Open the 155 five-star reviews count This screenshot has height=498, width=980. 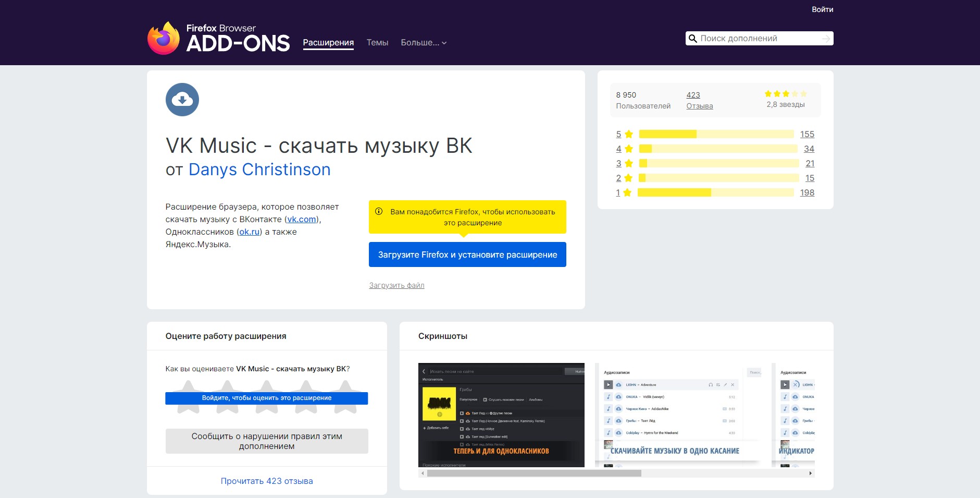(x=807, y=134)
